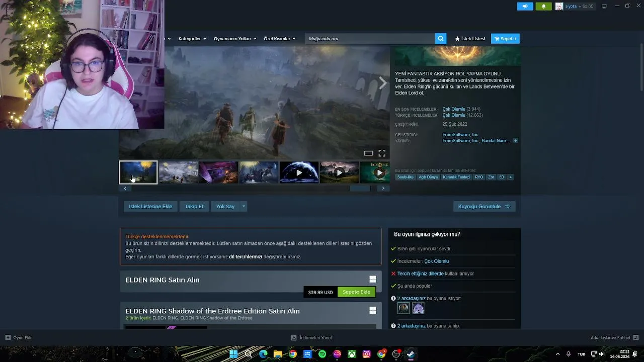The width and height of the screenshot is (644, 362).
Task: Click the store search magnifier button
Action: 441,39
